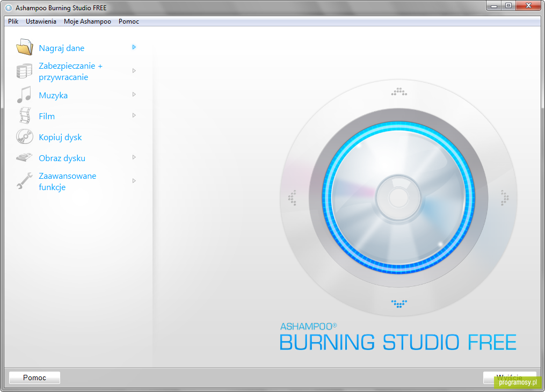Open the Pomoc menu in menu bar

pos(129,21)
